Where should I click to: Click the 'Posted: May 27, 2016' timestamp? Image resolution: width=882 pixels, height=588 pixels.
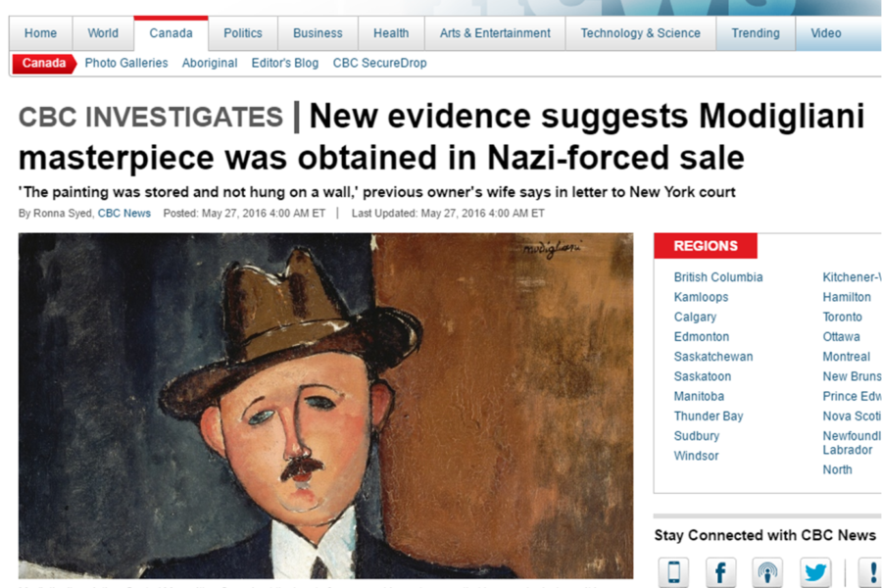coord(244,214)
